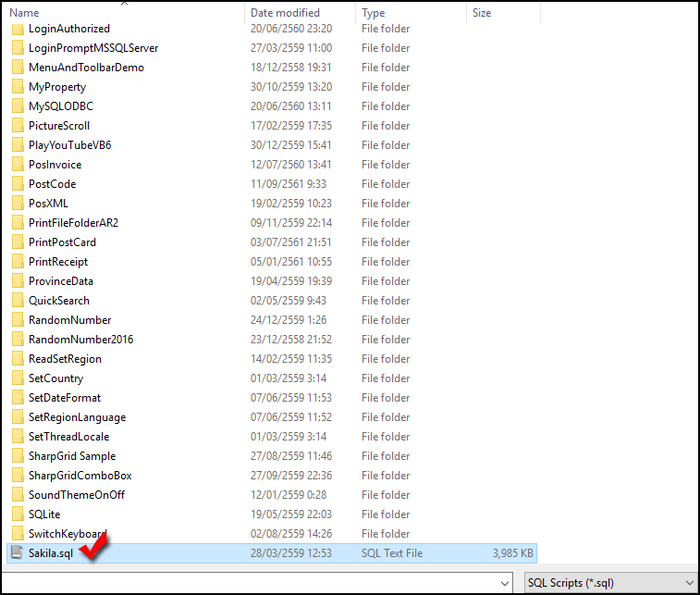Click the 11/09/2561 9:33 date cell
700x595 pixels.
click(289, 184)
